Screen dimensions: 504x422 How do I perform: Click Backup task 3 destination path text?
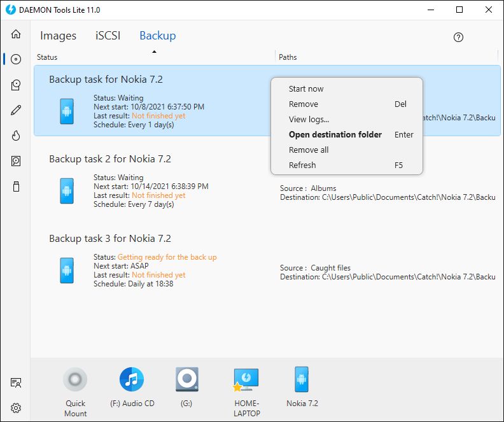tap(388, 277)
